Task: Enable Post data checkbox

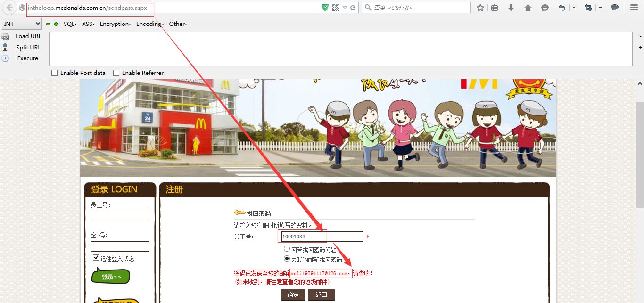Action: (54, 73)
